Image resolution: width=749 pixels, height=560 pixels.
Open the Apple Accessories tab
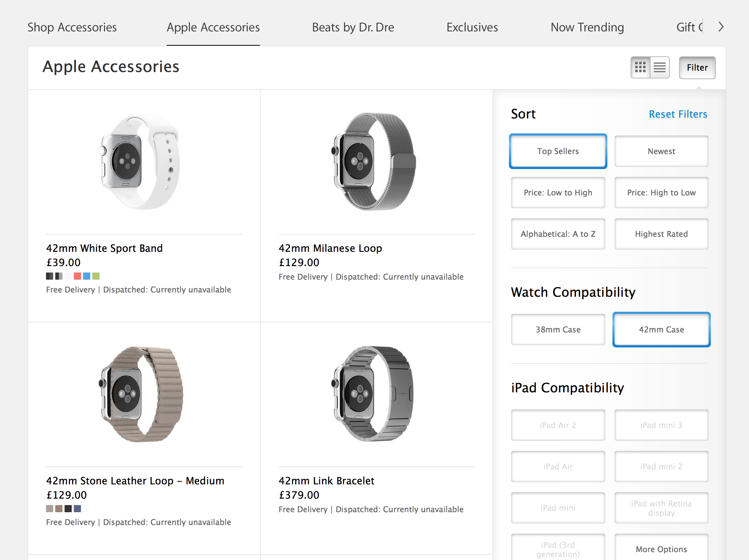tap(213, 27)
